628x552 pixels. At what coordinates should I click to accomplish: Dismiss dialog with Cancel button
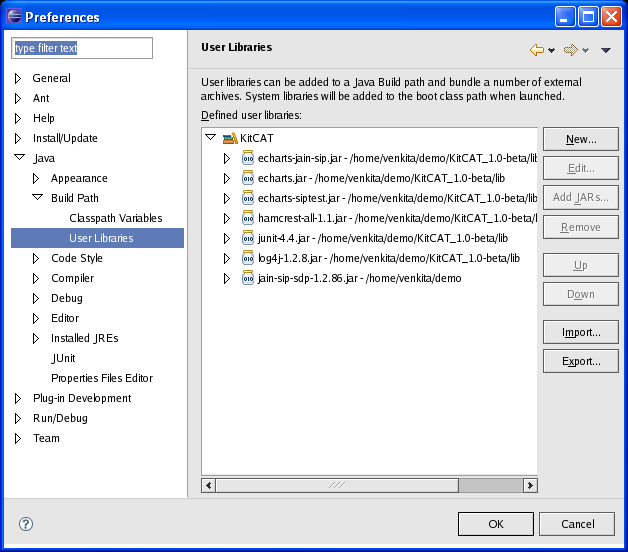577,524
